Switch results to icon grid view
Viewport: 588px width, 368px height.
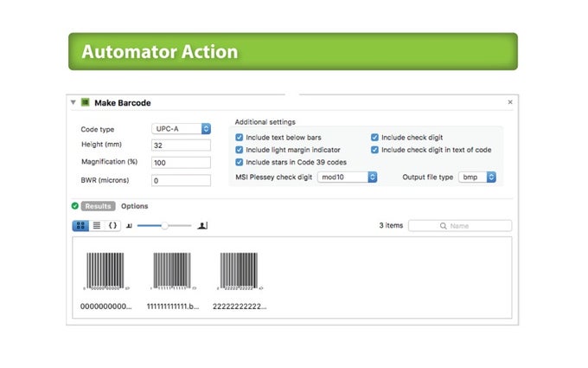pyautogui.click(x=80, y=225)
